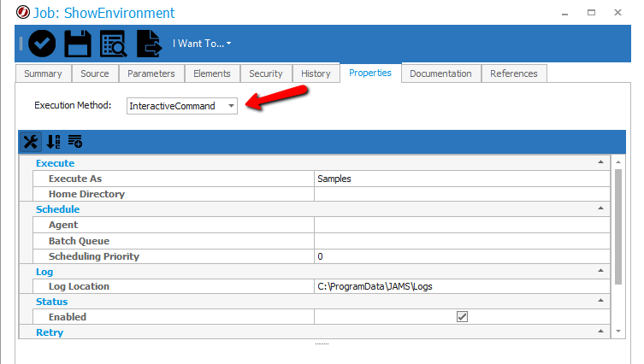Collapse the Log section
The image size is (644, 364).
600,270
